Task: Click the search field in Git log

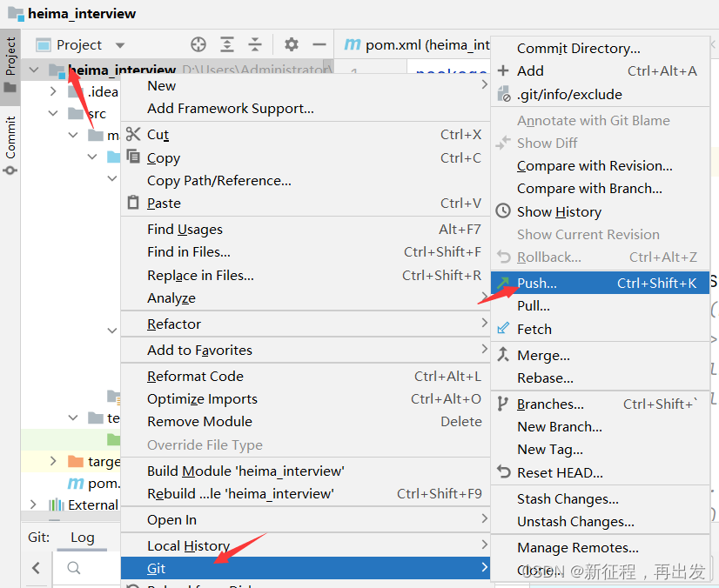Action: (x=87, y=568)
